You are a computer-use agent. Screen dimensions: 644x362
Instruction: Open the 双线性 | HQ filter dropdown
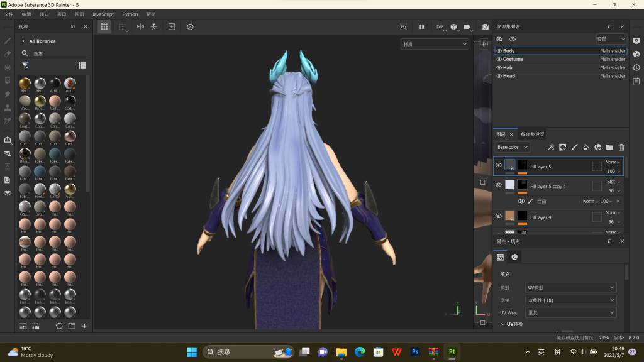click(x=570, y=300)
